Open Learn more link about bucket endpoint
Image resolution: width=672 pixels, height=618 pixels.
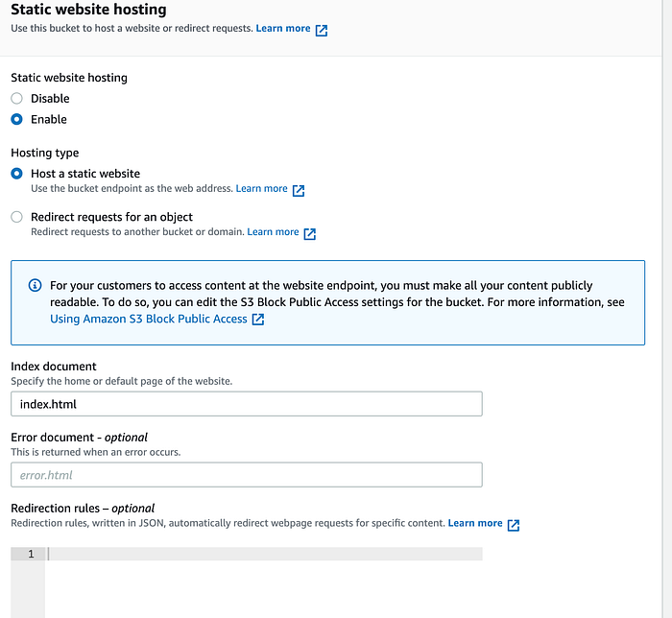pos(261,188)
